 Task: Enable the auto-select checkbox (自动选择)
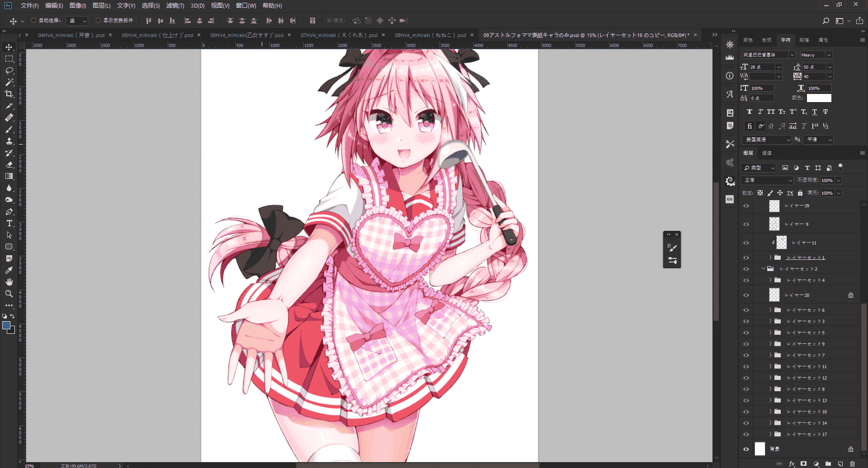[33, 20]
